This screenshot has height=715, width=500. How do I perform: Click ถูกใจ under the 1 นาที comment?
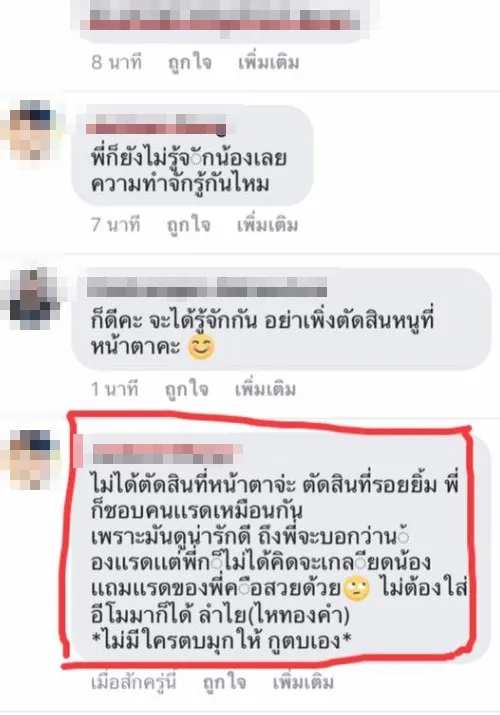187,389
